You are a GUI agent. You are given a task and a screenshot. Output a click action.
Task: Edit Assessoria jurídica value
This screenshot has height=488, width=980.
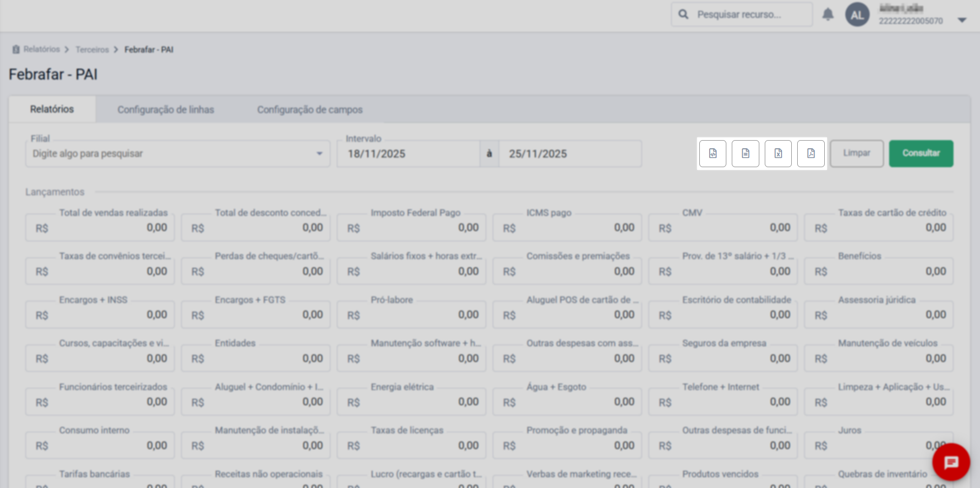click(x=879, y=315)
